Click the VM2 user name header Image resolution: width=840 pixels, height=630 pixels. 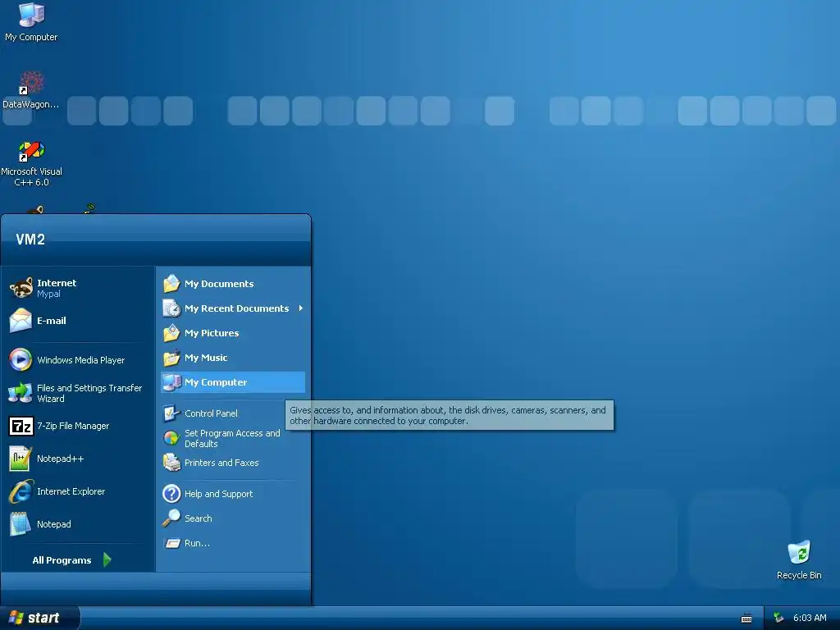[x=30, y=239]
